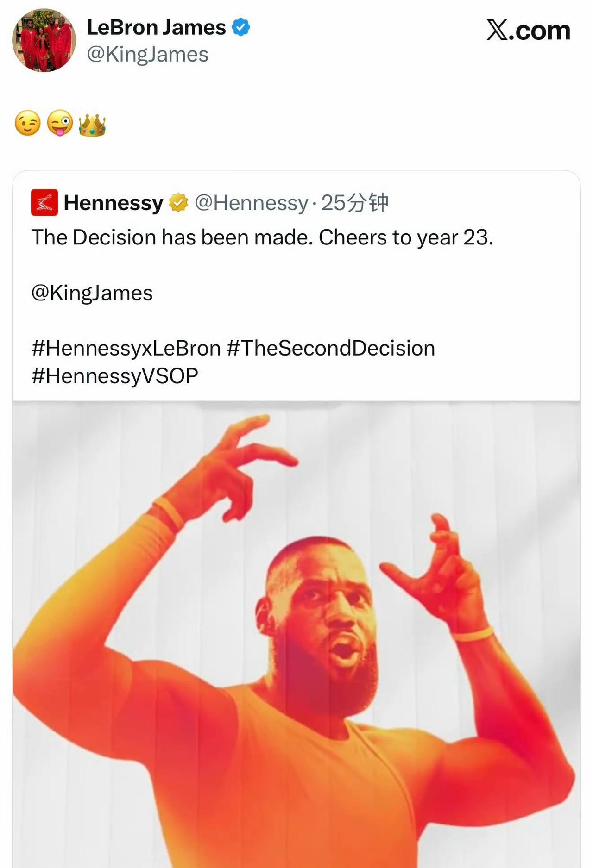
Task: Open the #HennessyVSOP hashtag
Action: (114, 375)
